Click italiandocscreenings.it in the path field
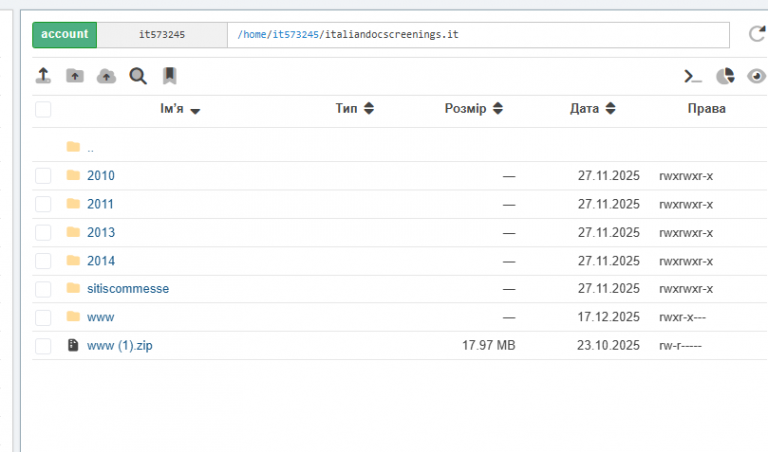768x452 pixels. [392, 34]
